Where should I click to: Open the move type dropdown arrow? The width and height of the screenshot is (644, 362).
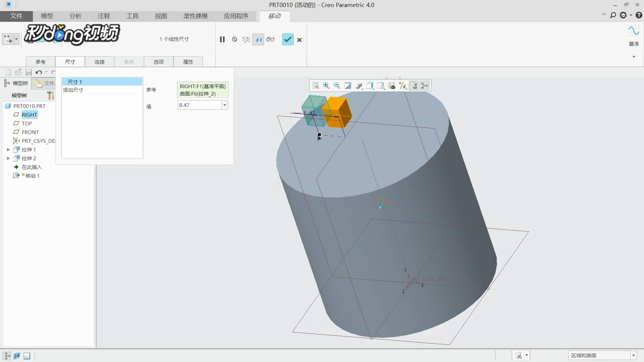[x=17, y=39]
